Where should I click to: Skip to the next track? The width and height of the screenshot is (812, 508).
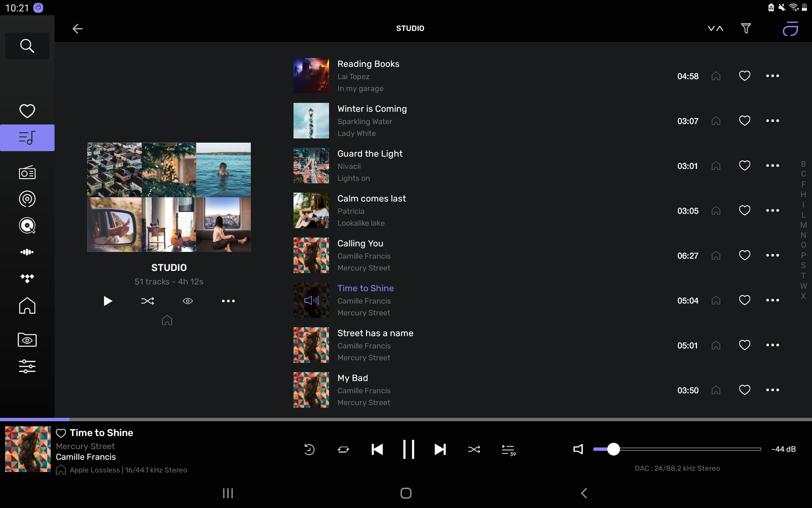click(440, 449)
